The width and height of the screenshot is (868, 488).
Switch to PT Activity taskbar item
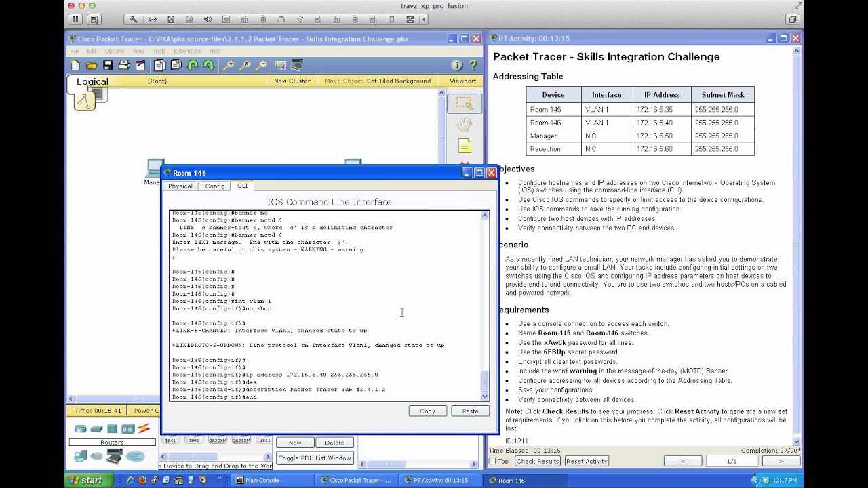[440, 481]
